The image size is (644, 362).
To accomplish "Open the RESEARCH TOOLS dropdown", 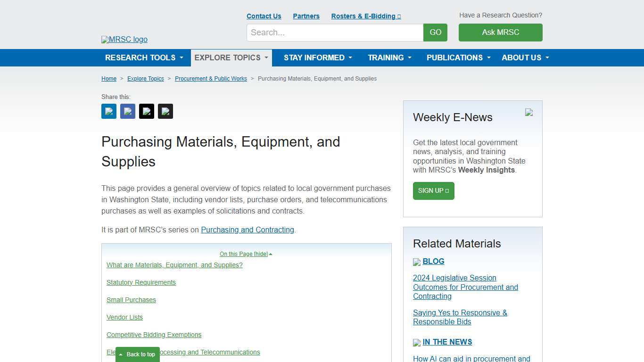I will tap(144, 58).
